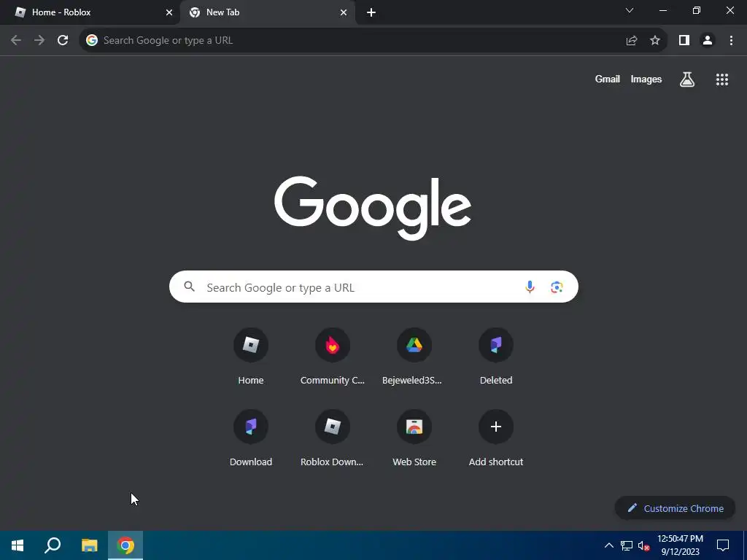The height and width of the screenshot is (560, 747).
Task: Open Windows taskbar search
Action: pos(53,545)
